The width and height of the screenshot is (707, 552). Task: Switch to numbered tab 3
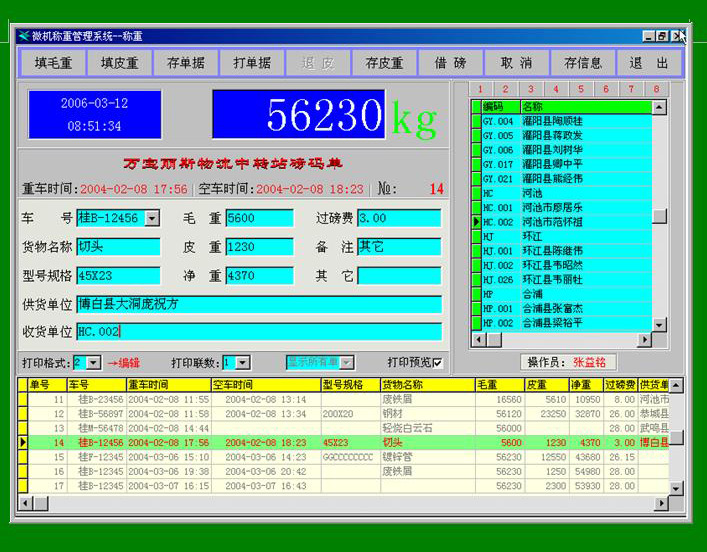click(x=530, y=89)
